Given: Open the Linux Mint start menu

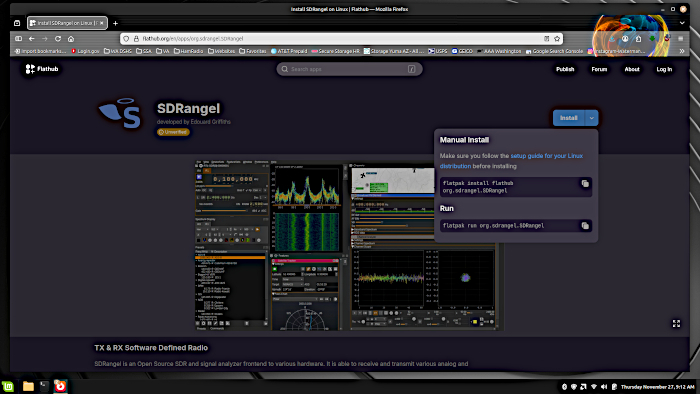Looking at the screenshot, I should [8, 386].
